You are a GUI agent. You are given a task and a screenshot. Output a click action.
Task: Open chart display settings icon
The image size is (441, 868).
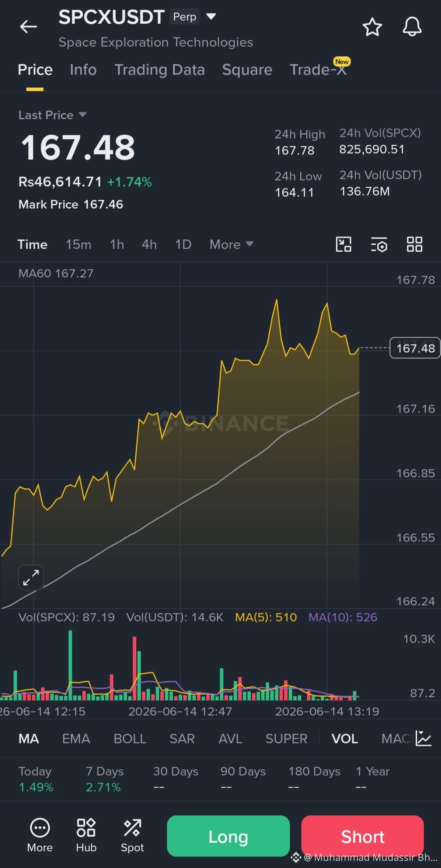379,245
